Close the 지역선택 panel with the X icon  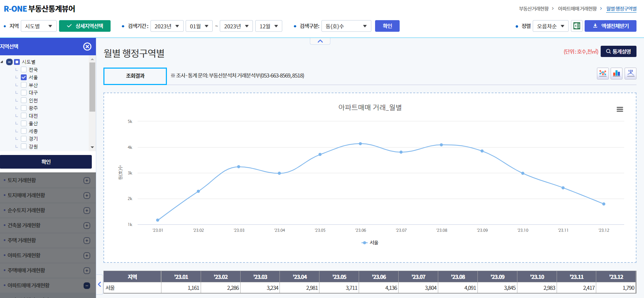[87, 46]
